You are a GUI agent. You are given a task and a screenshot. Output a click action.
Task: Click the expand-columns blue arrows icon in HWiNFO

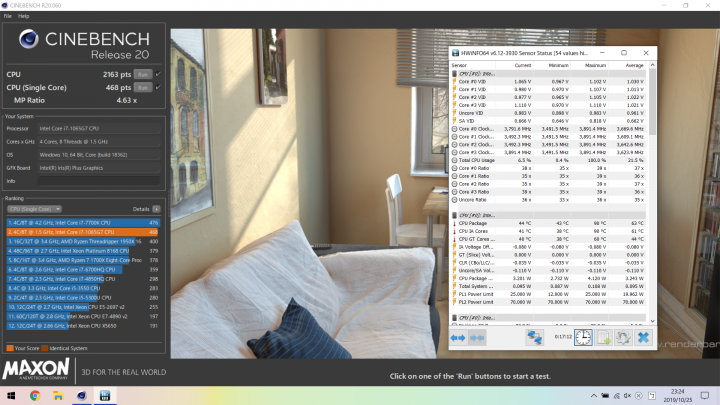(x=458, y=338)
